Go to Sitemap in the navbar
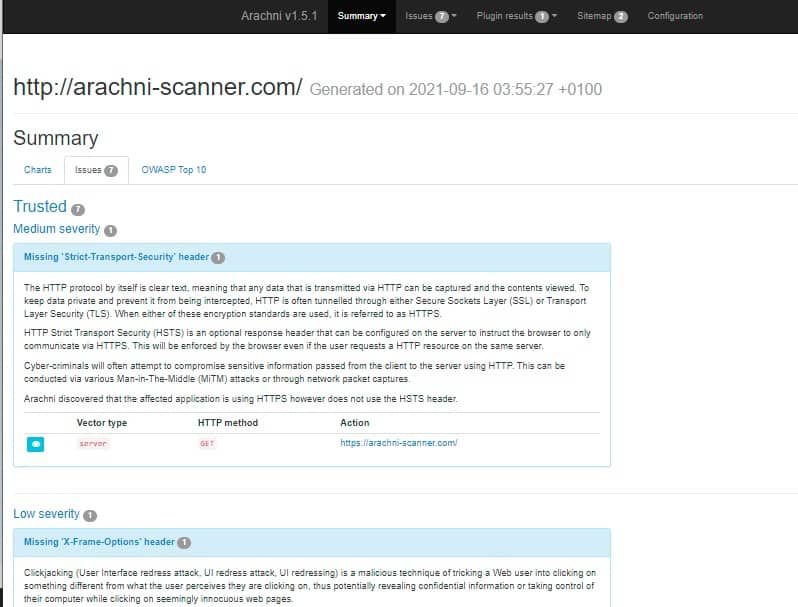Screen dimensions: 798x607 coord(594,16)
